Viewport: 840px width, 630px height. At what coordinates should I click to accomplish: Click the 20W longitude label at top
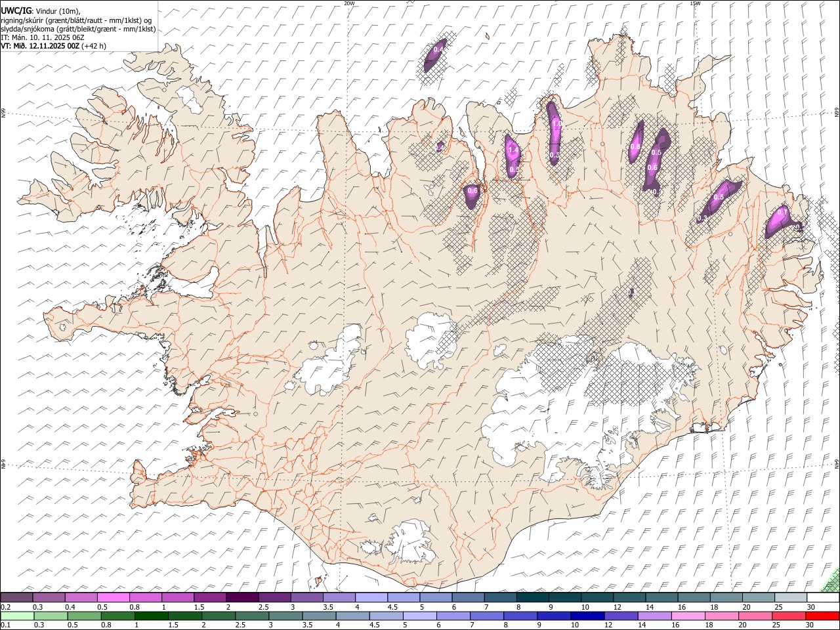click(350, 3)
